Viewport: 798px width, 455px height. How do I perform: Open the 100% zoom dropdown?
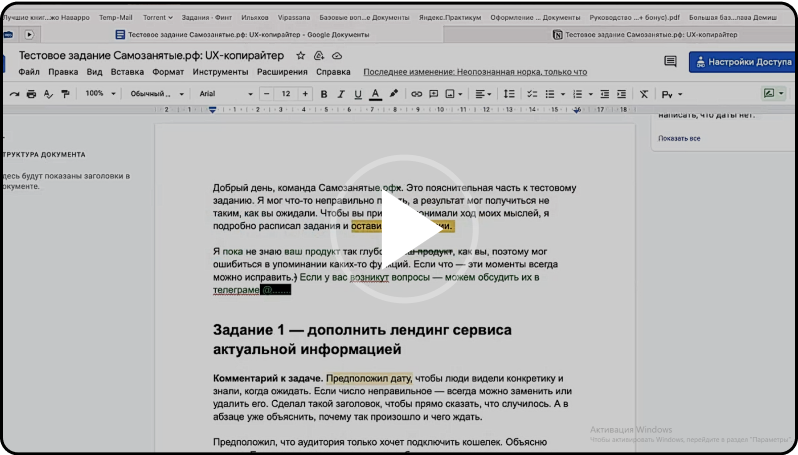pyautogui.click(x=100, y=94)
